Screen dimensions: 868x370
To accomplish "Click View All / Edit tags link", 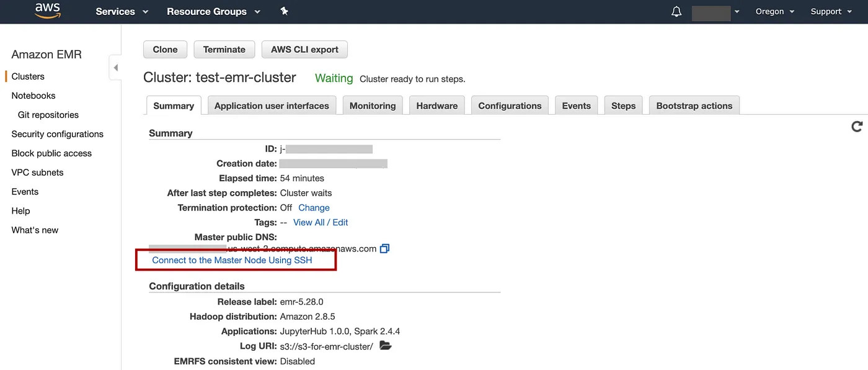I will point(321,222).
